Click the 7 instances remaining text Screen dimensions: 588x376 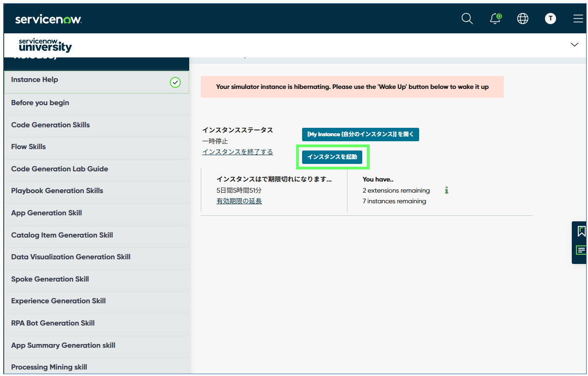(394, 201)
